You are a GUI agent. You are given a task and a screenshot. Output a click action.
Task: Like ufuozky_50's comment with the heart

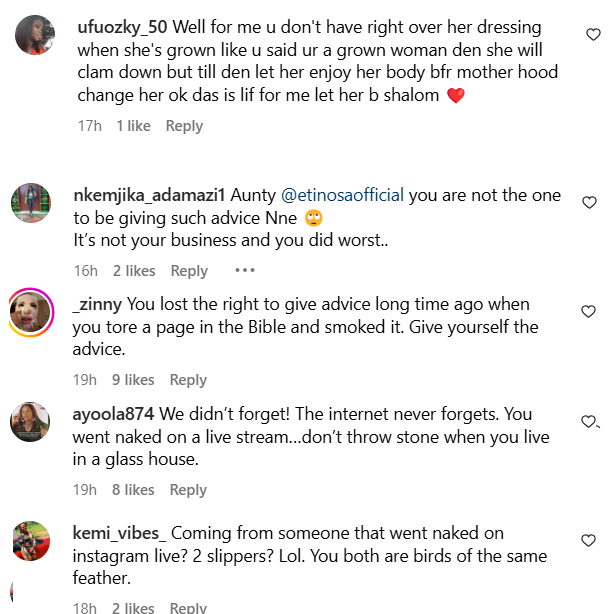click(x=591, y=35)
